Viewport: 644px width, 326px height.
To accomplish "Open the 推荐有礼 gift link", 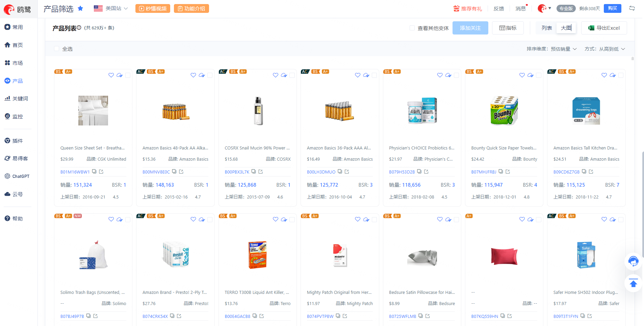I will tap(468, 8).
